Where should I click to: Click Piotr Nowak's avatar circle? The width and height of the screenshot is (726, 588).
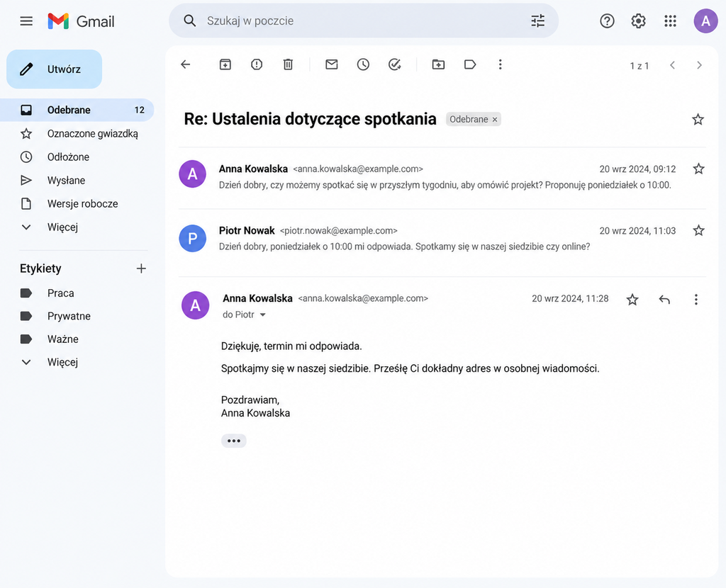click(192, 238)
